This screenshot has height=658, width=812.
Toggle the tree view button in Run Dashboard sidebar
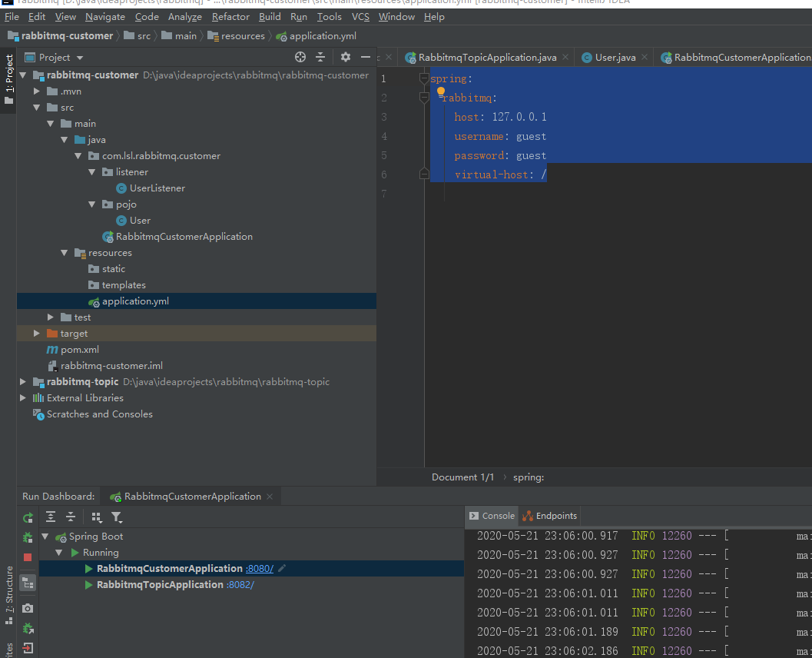(28, 583)
